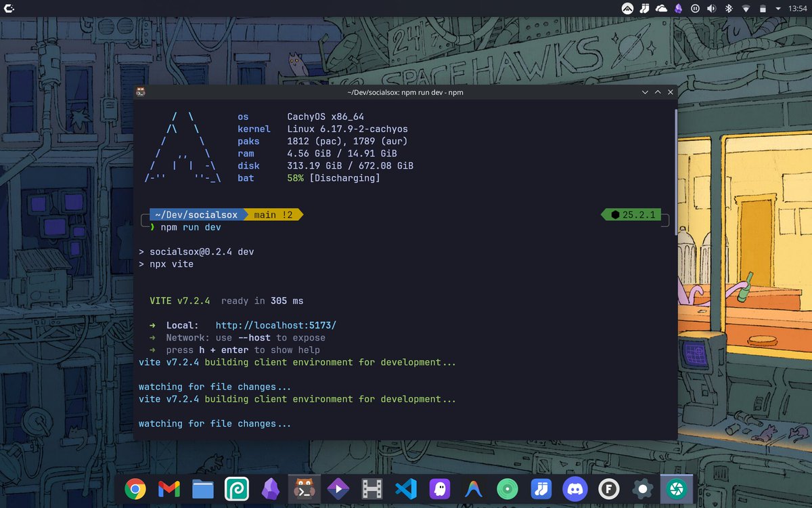
Task: Open the http://localhost:5173/ link in the terminal
Action: pyautogui.click(x=274, y=325)
